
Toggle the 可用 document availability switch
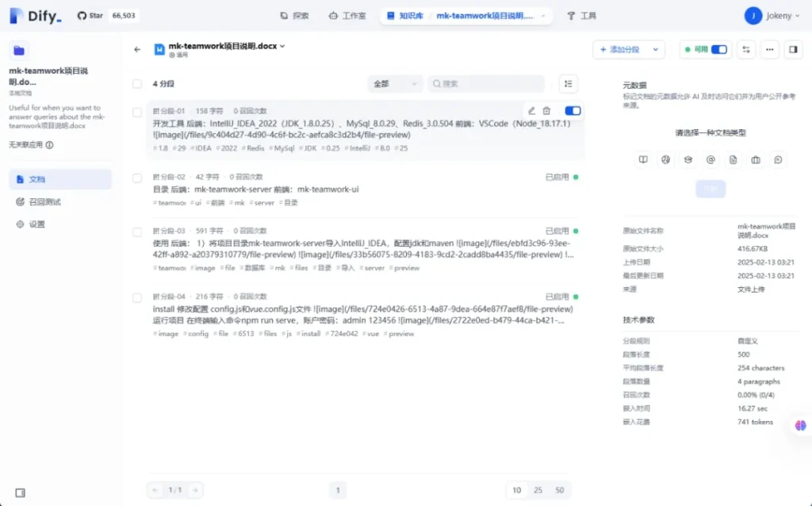(719, 49)
